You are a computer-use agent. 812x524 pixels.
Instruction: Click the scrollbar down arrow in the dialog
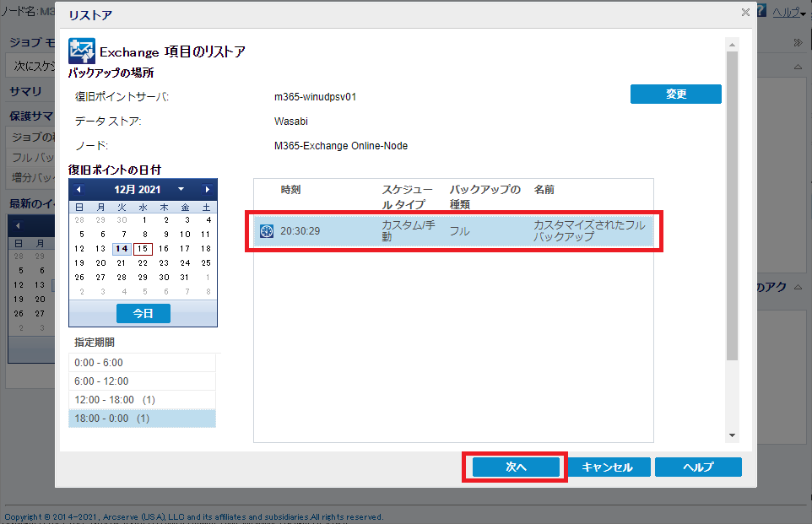tap(732, 435)
